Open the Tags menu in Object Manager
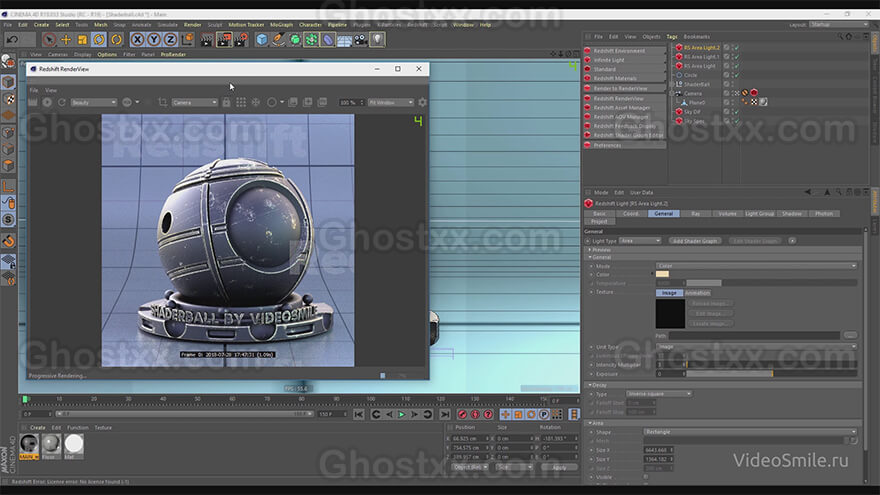This screenshot has width=880, height=495. (672, 36)
